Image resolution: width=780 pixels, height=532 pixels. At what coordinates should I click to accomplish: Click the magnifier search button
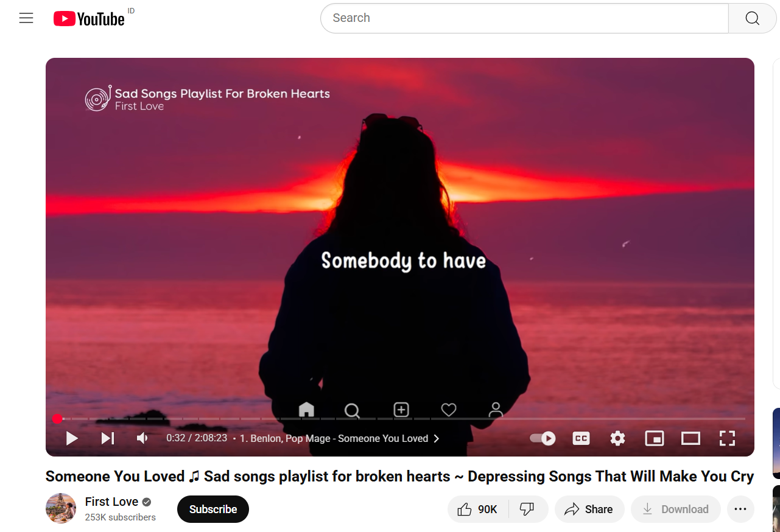point(752,18)
